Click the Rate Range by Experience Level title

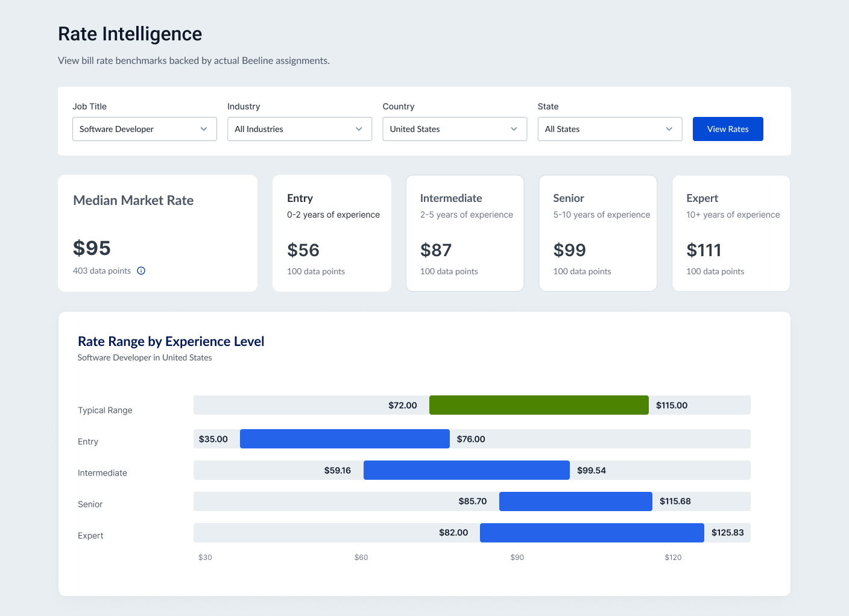click(171, 342)
